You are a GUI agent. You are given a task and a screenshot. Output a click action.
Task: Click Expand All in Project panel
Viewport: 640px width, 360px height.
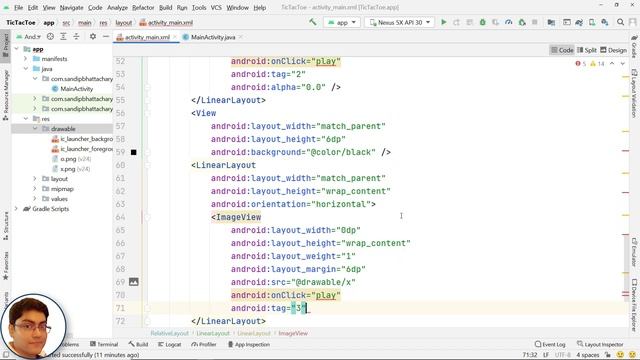click(x=63, y=37)
